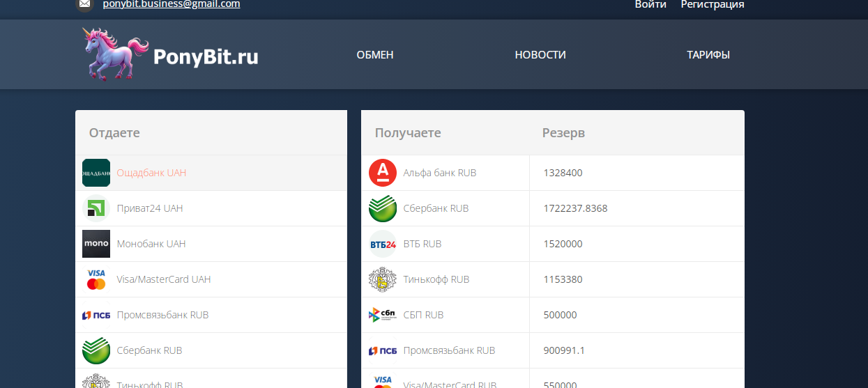Click the Войти login link
The image size is (868, 388).
(x=650, y=4)
